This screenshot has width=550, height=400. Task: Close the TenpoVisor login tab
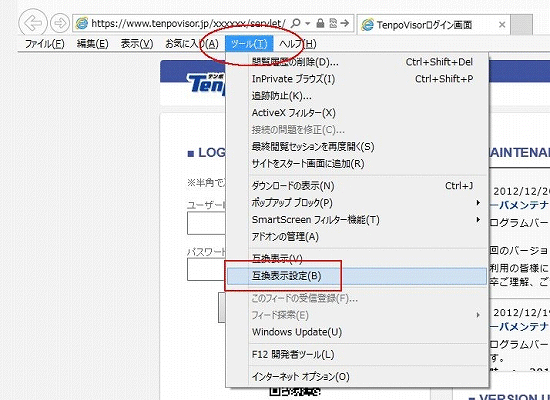pos(502,25)
